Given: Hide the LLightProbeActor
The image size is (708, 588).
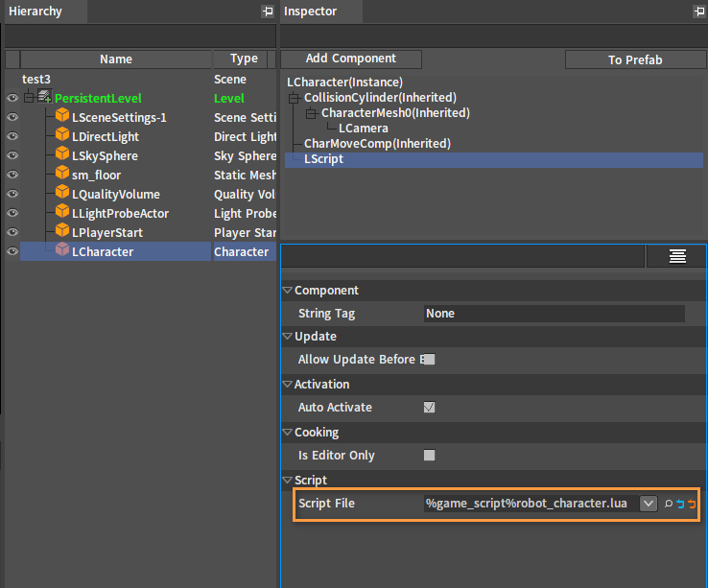Looking at the screenshot, I should (12, 213).
